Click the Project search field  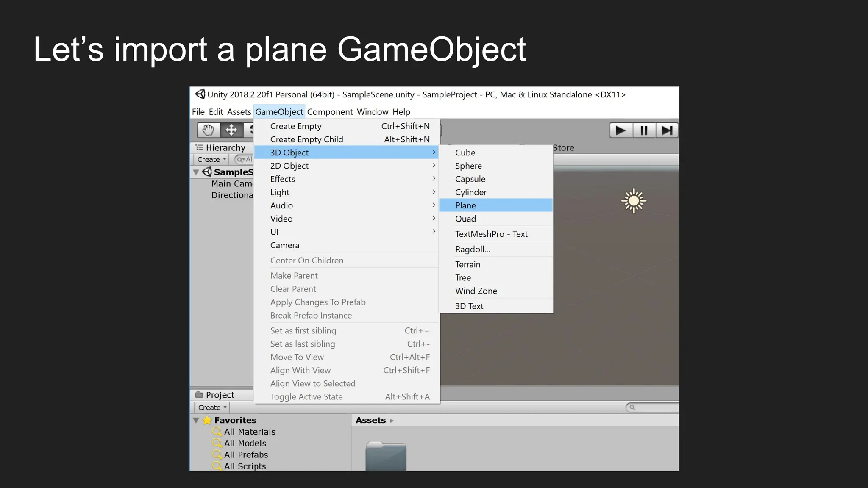(x=652, y=408)
